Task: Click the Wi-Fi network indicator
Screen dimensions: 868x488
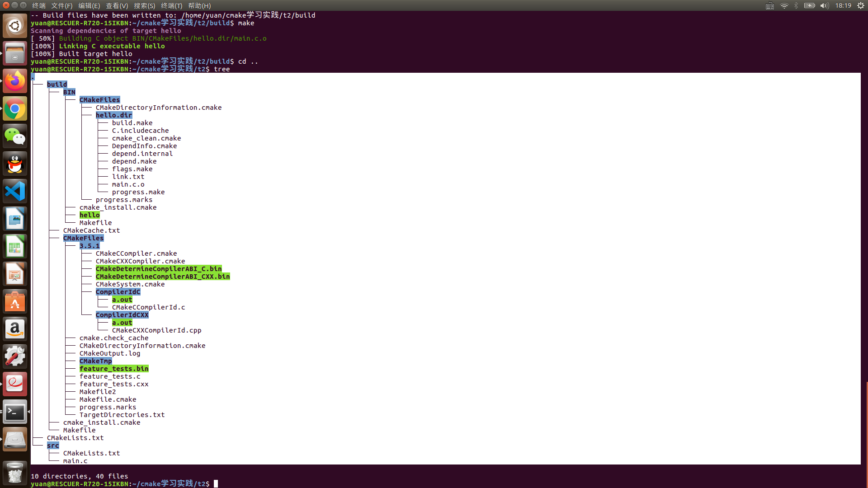Action: (784, 5)
